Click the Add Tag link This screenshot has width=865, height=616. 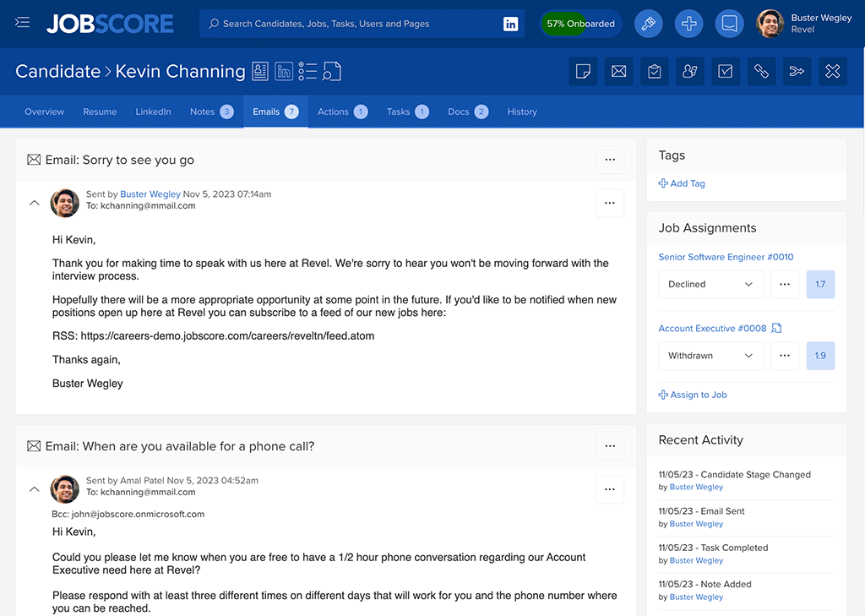click(682, 183)
